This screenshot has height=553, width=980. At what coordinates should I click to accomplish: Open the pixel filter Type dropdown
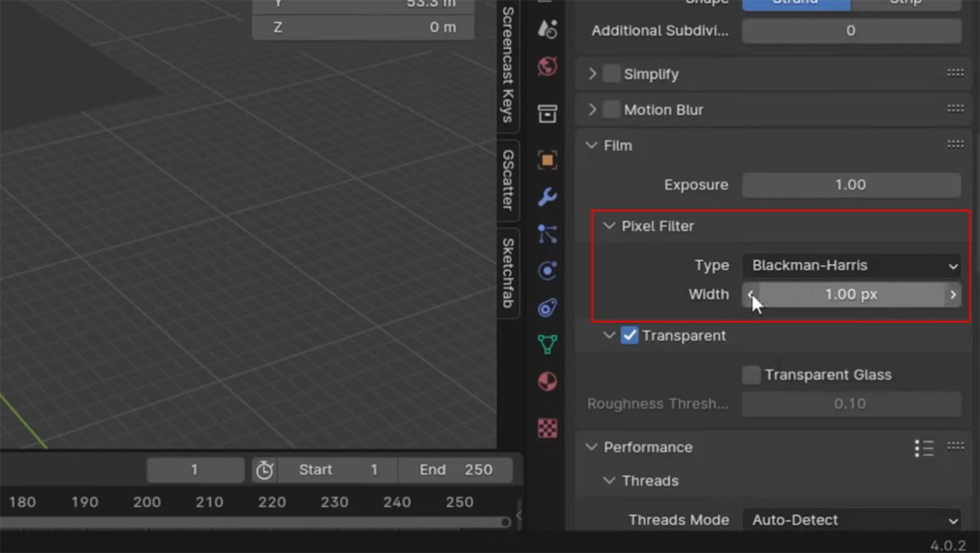tap(851, 265)
